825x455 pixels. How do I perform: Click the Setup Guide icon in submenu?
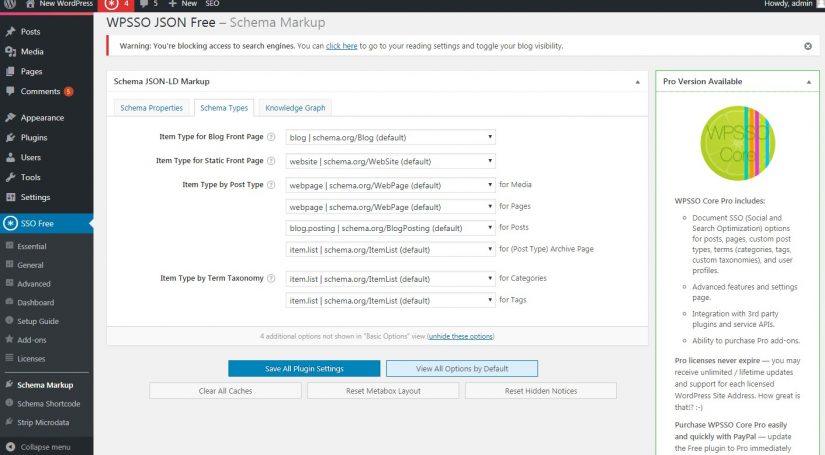9,320
